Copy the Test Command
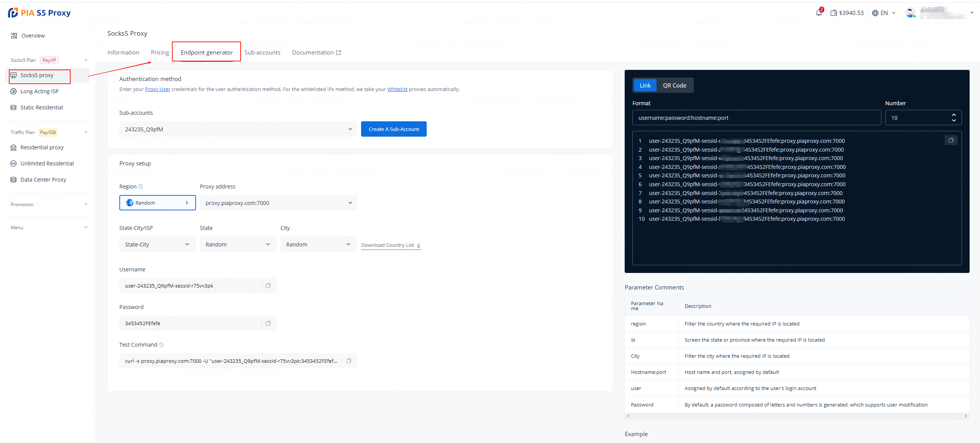The image size is (980, 443). click(349, 361)
